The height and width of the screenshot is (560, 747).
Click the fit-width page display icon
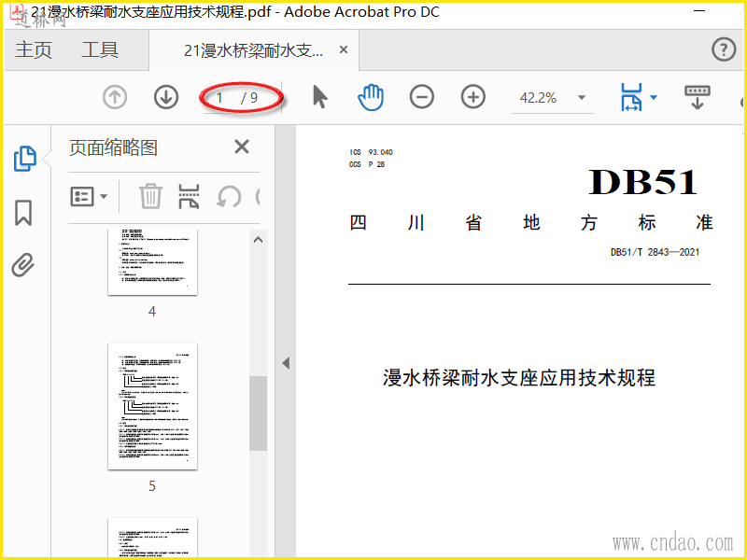631,97
